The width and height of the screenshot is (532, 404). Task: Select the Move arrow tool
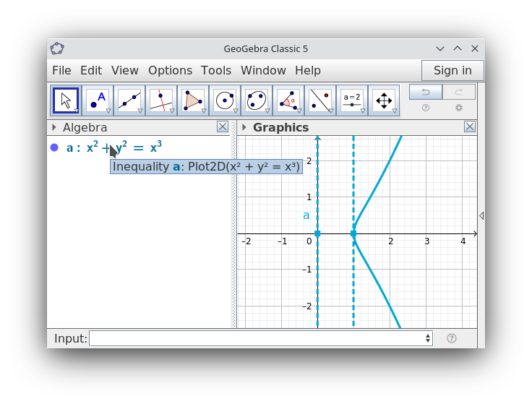pos(66,100)
